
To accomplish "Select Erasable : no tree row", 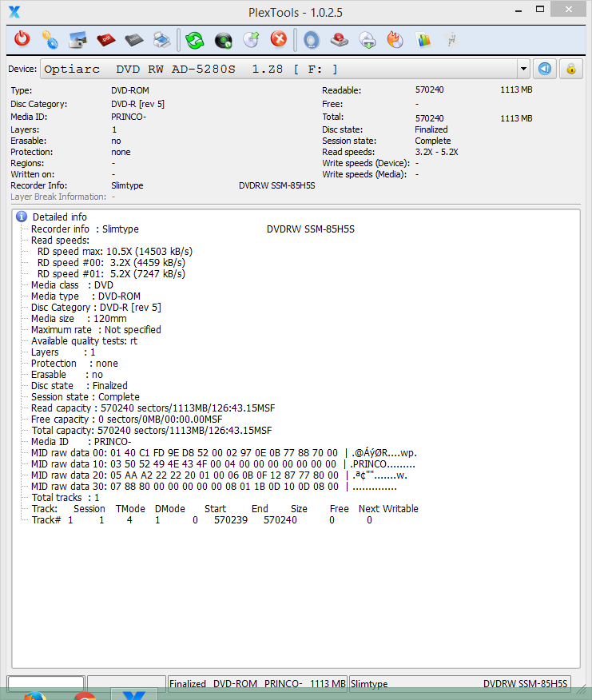I will (67, 374).
